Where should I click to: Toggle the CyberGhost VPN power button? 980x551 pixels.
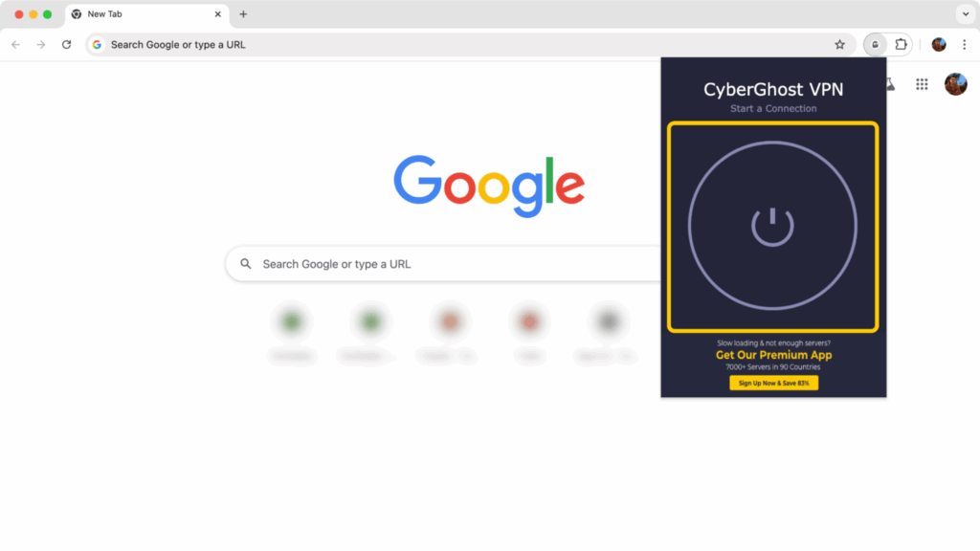click(x=772, y=226)
